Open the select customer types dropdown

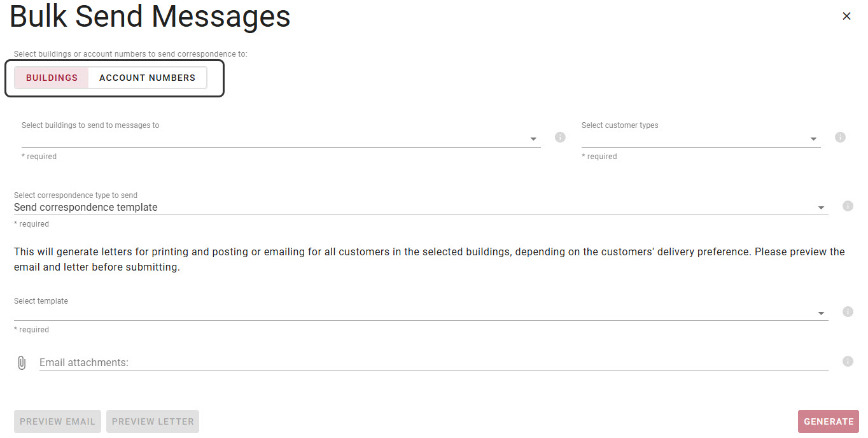click(701, 139)
